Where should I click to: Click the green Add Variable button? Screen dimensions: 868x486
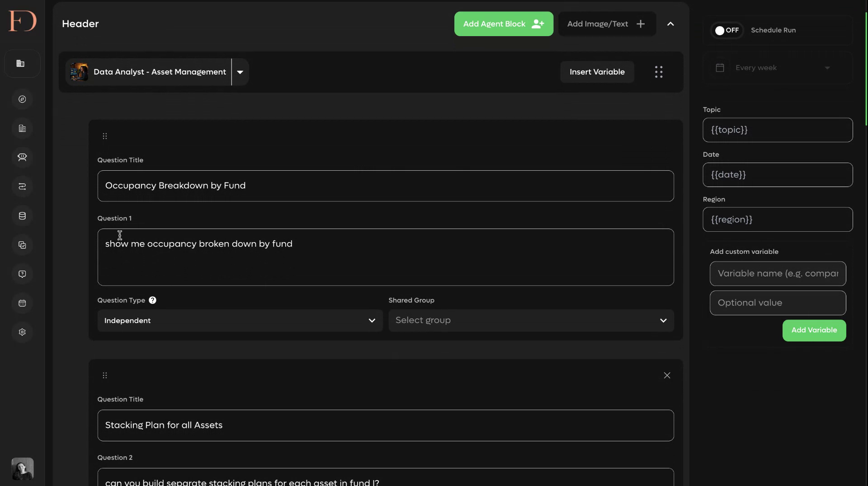click(x=814, y=330)
